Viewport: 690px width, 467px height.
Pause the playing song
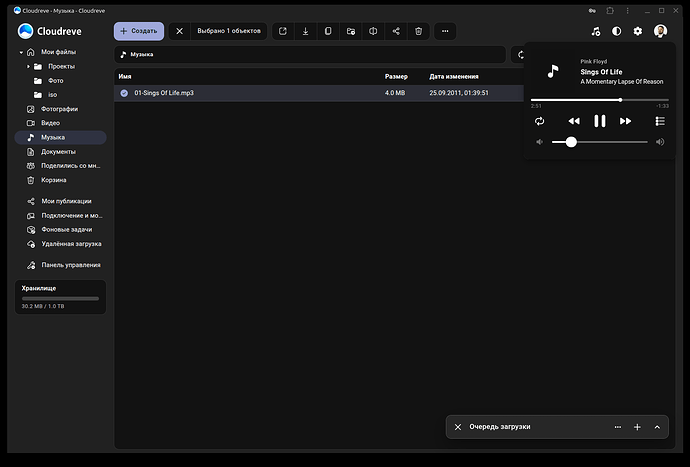point(599,121)
